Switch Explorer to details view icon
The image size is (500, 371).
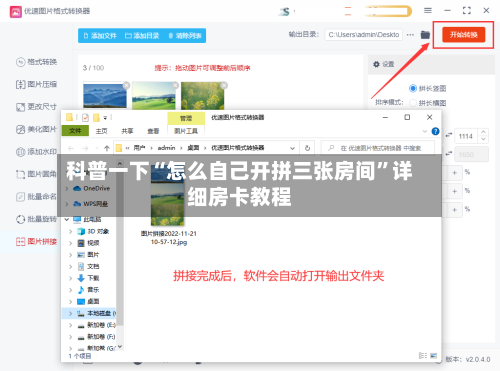[423, 356]
